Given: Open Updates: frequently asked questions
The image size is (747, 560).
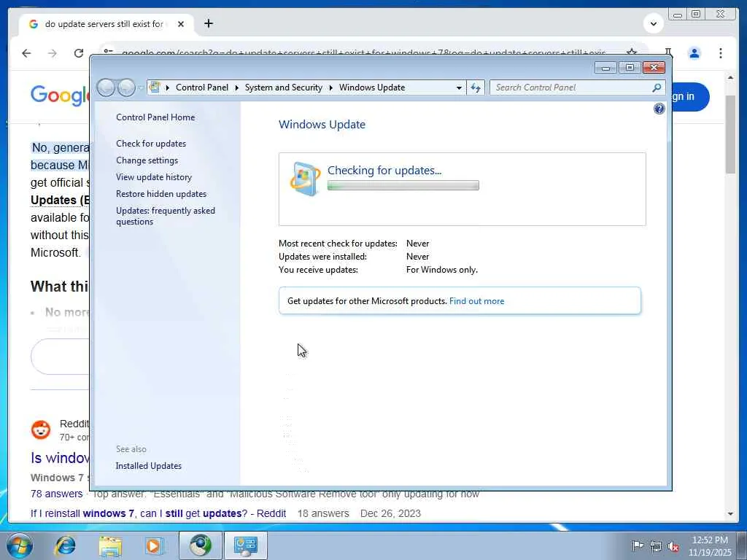Looking at the screenshot, I should point(166,216).
